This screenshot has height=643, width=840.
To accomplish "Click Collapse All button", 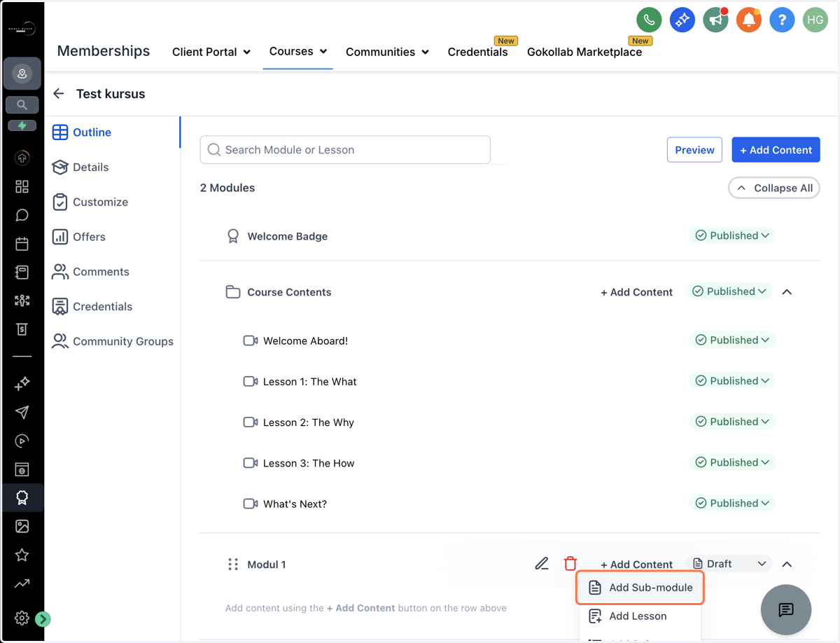I will click(x=774, y=188).
